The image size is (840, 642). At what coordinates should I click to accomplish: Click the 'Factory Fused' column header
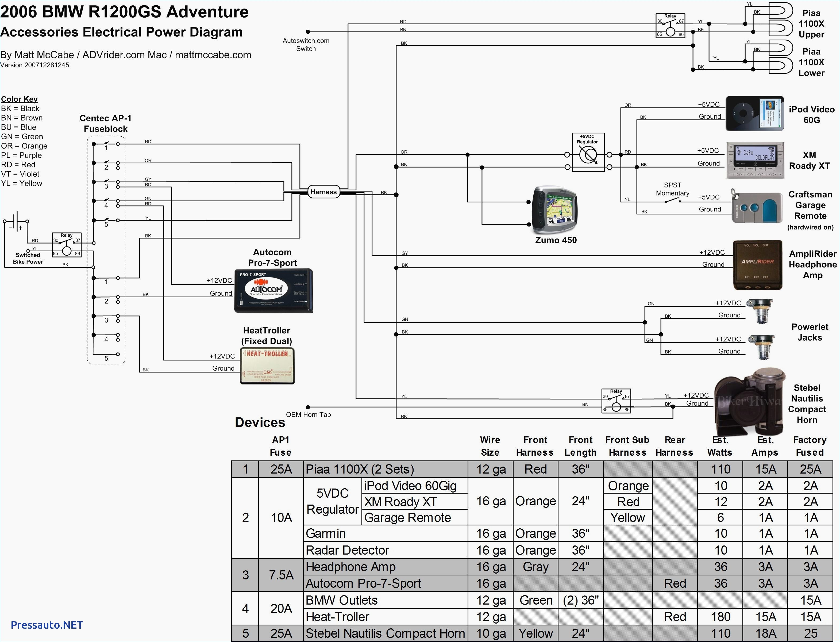tap(810, 446)
